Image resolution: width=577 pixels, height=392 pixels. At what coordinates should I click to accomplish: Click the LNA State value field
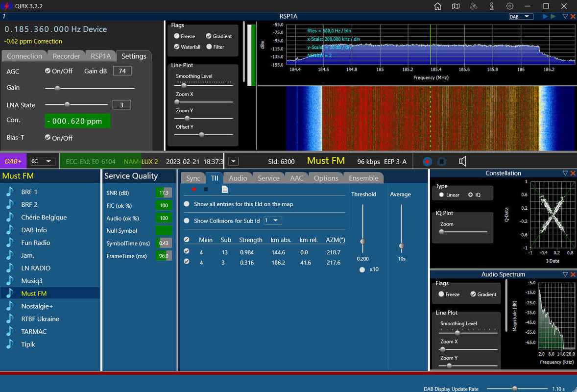click(121, 105)
